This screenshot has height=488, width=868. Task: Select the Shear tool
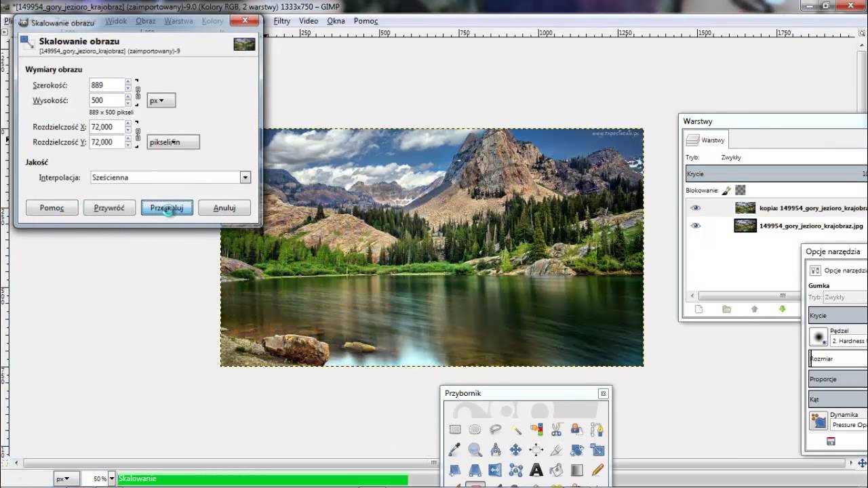(x=455, y=470)
